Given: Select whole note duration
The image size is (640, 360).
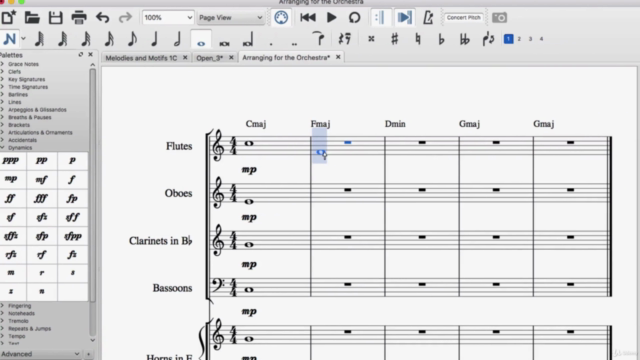Looking at the screenshot, I should [x=201, y=40].
